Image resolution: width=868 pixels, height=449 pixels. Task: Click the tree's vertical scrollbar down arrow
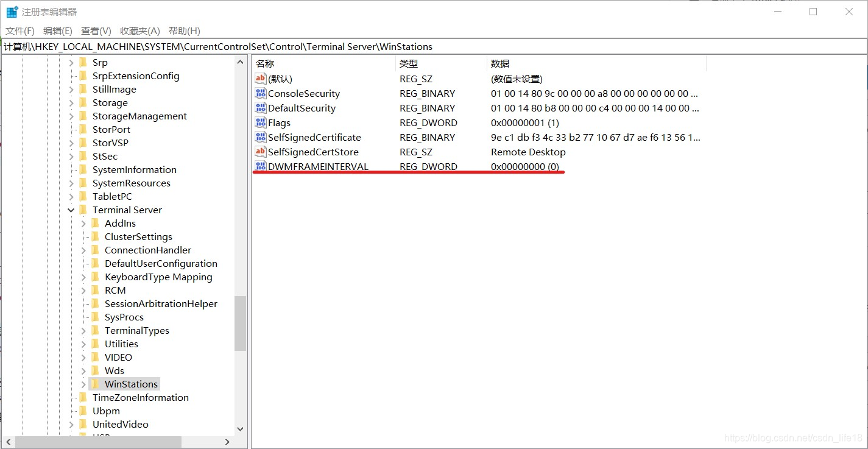click(x=240, y=429)
